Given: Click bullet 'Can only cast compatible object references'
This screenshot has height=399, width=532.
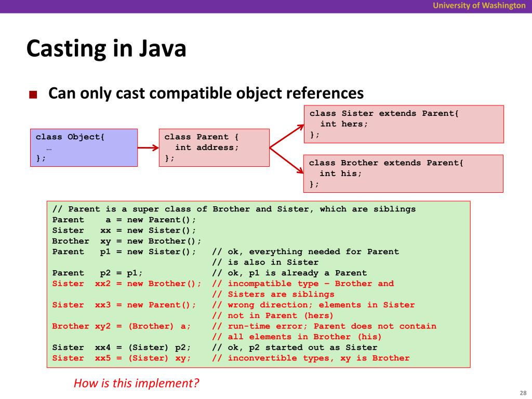Looking at the screenshot, I should click(206, 93).
